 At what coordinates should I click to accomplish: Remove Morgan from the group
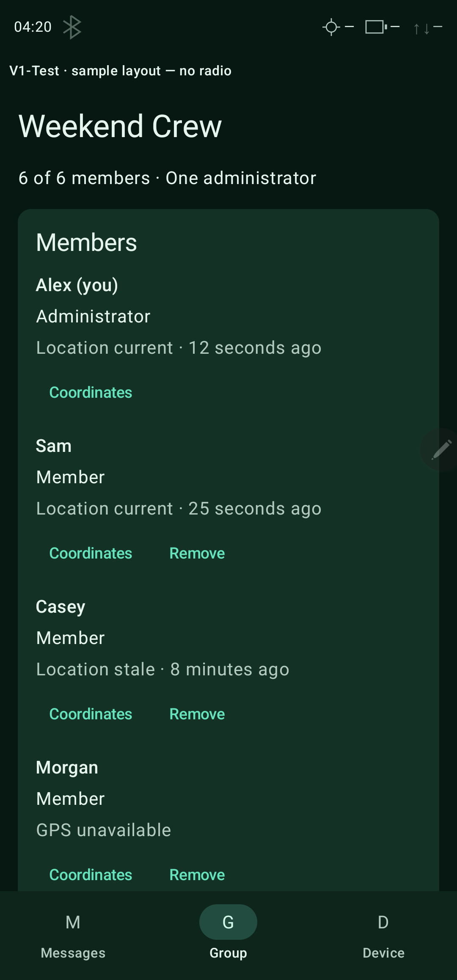point(197,875)
